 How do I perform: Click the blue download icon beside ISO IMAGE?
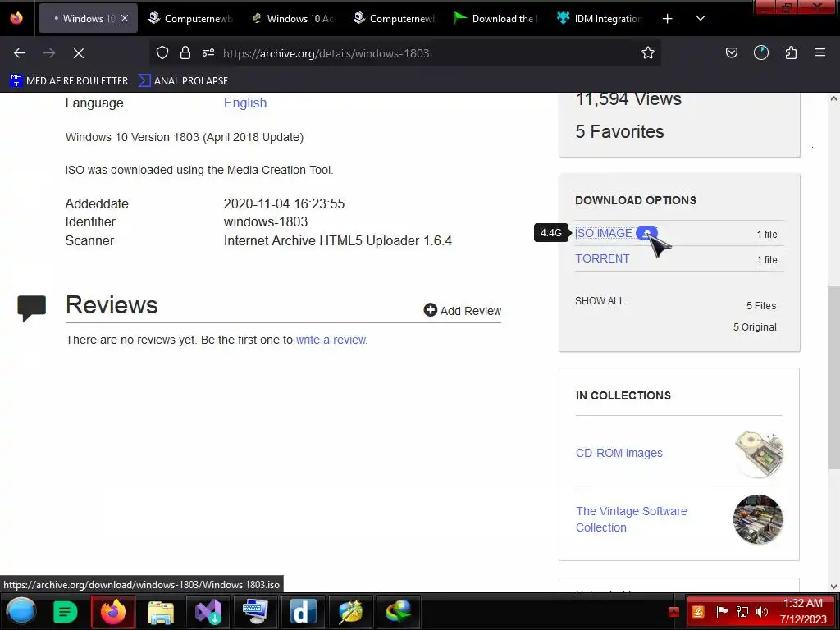646,233
